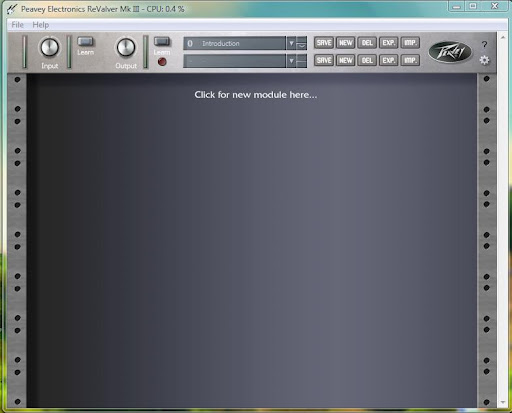Expand the Introduction preset dropdown arrow
The width and height of the screenshot is (512, 413).
point(291,43)
